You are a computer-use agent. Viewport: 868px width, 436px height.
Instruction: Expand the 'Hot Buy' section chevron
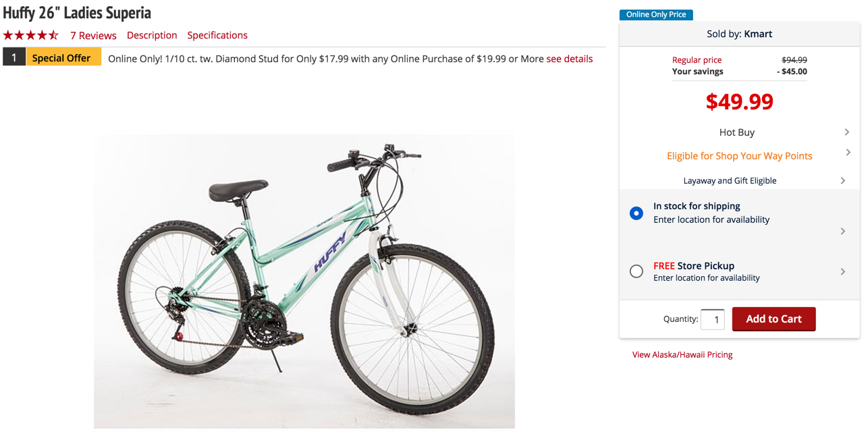(846, 132)
